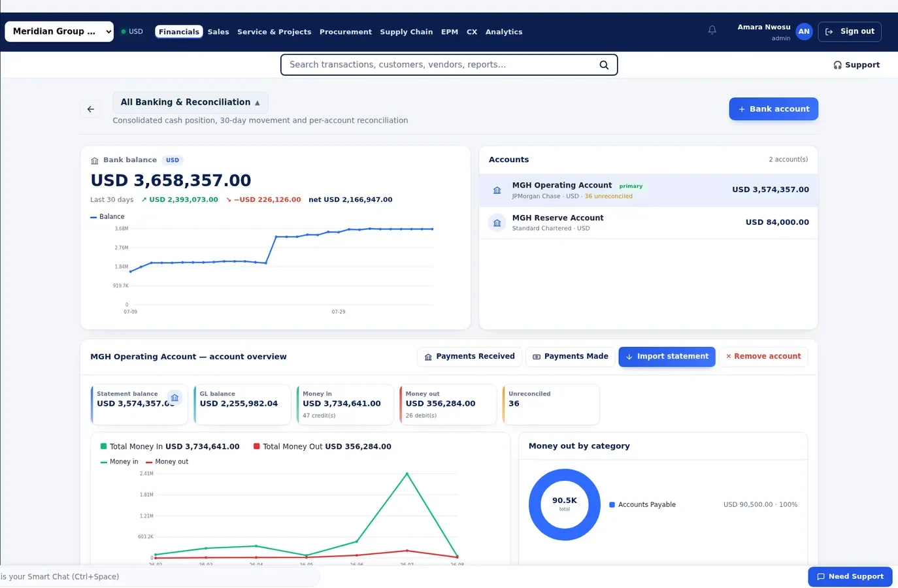The width and height of the screenshot is (898, 588).
Task: Click Need Support chat button
Action: [x=850, y=577]
